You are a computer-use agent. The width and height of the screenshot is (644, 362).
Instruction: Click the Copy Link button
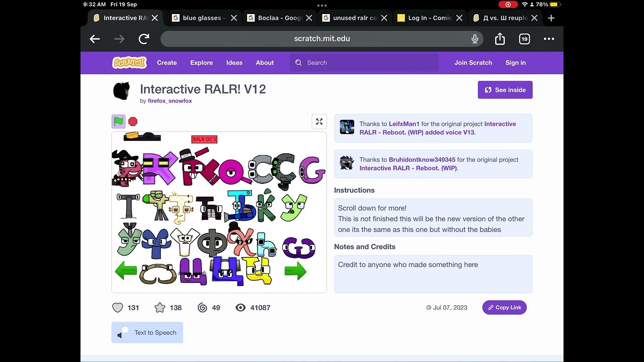pos(504,307)
